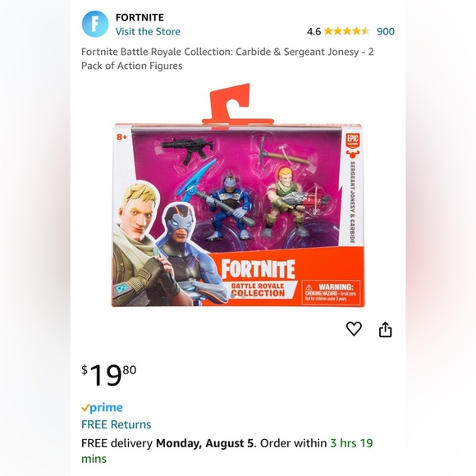Click the FORTNITE brand name at top
The image size is (476, 476).
tap(140, 17)
